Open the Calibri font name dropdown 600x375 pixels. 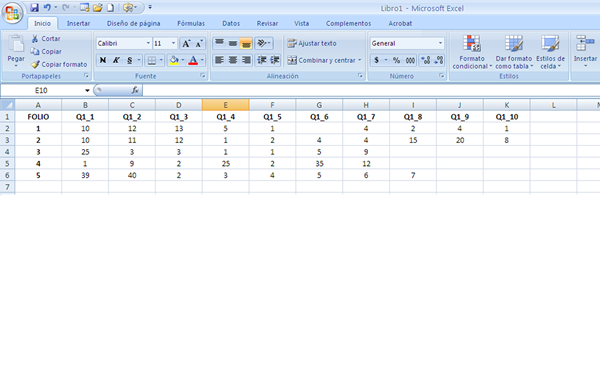(x=148, y=44)
